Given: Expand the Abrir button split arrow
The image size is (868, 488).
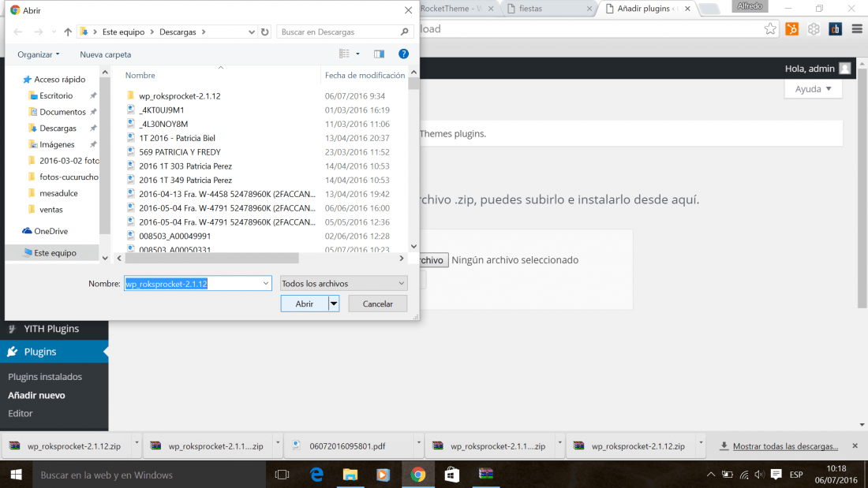Looking at the screenshot, I should [x=333, y=304].
